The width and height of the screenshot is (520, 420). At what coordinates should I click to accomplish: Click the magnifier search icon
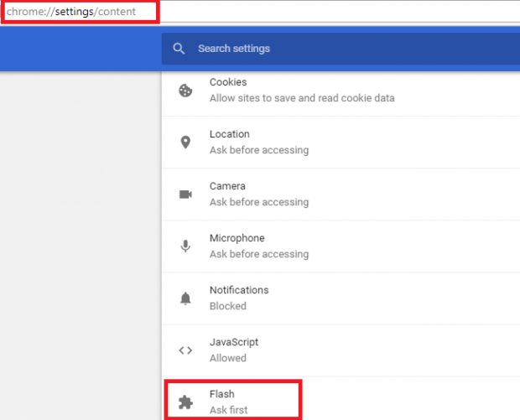tap(179, 49)
